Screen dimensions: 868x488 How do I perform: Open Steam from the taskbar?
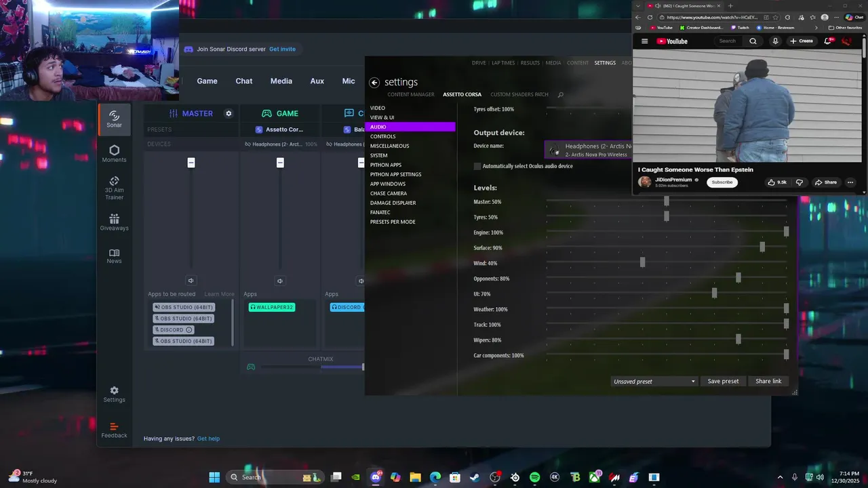(475, 477)
